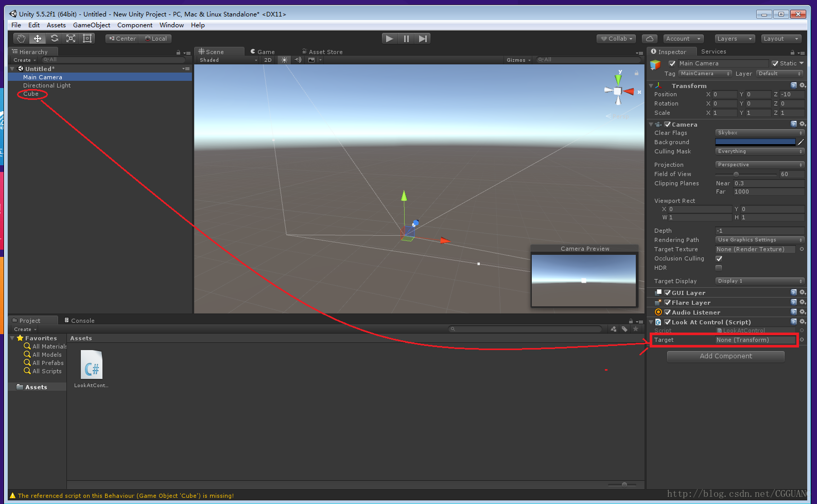The image size is (817, 504).
Task: Click Add Component button
Action: click(726, 356)
